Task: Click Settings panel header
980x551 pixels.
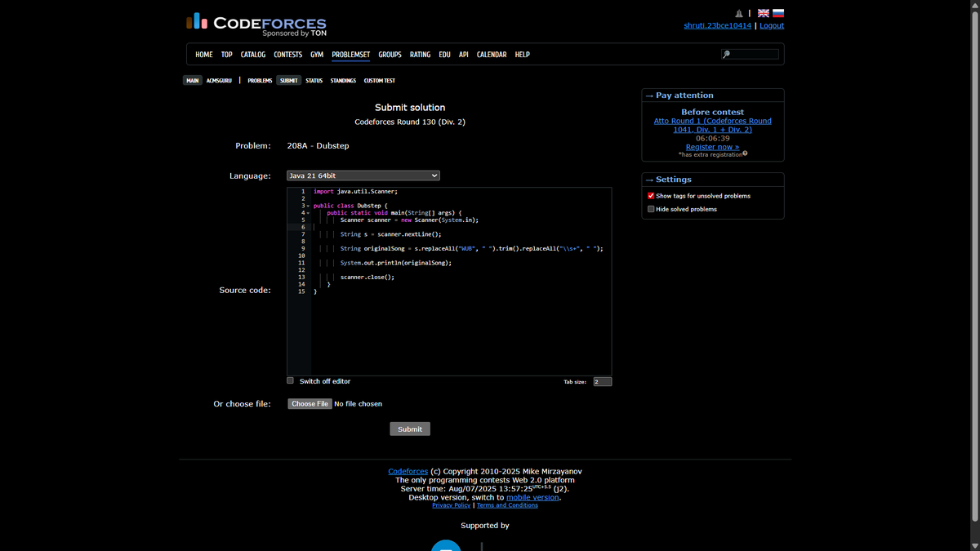Action: (713, 180)
